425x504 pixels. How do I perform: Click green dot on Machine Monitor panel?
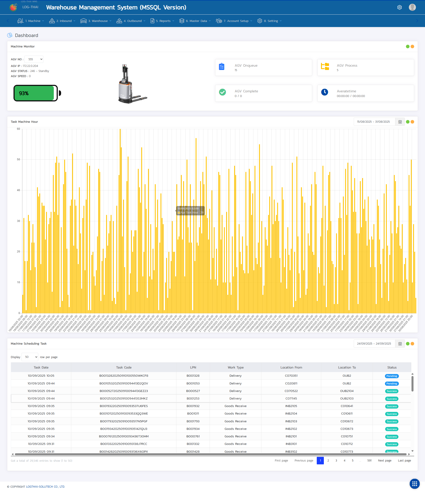tap(408, 47)
